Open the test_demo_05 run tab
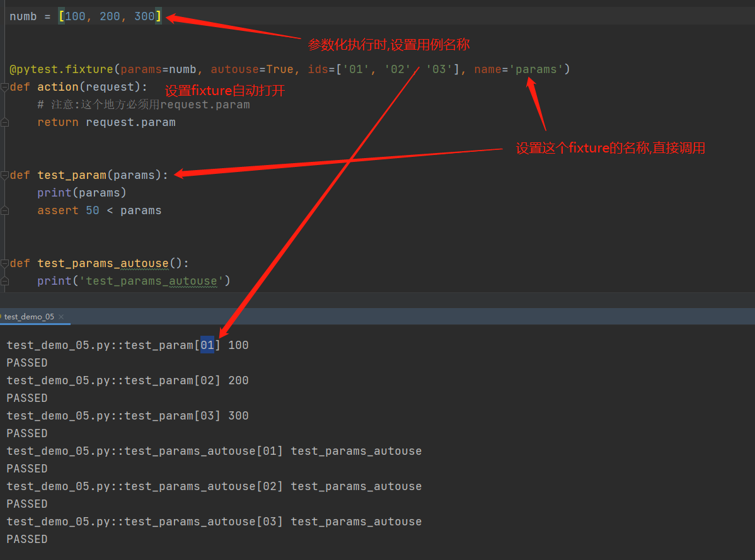755x560 pixels. [29, 317]
